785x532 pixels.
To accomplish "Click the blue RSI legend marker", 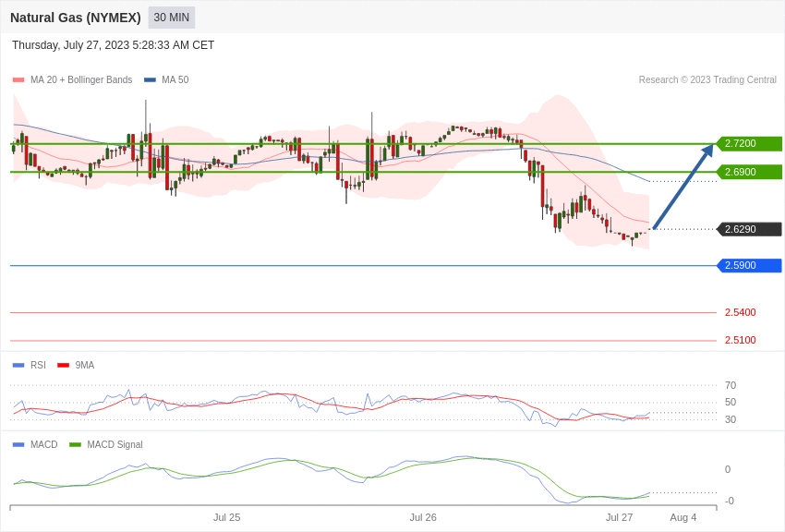I will 18,366.
